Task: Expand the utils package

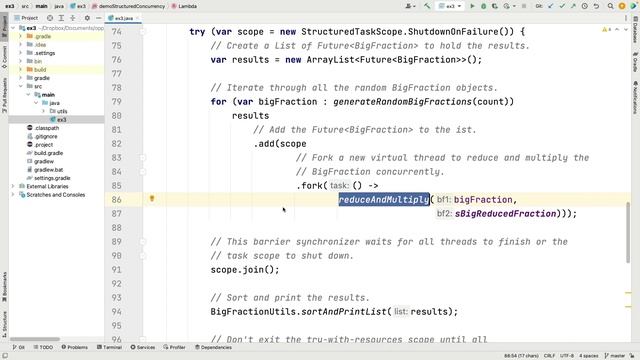Action: point(44,111)
